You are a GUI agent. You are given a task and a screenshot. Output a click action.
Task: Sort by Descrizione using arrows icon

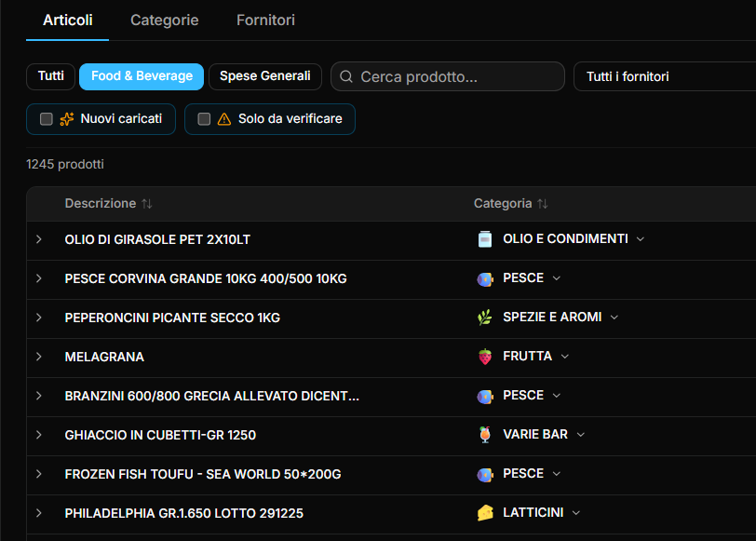[147, 204]
